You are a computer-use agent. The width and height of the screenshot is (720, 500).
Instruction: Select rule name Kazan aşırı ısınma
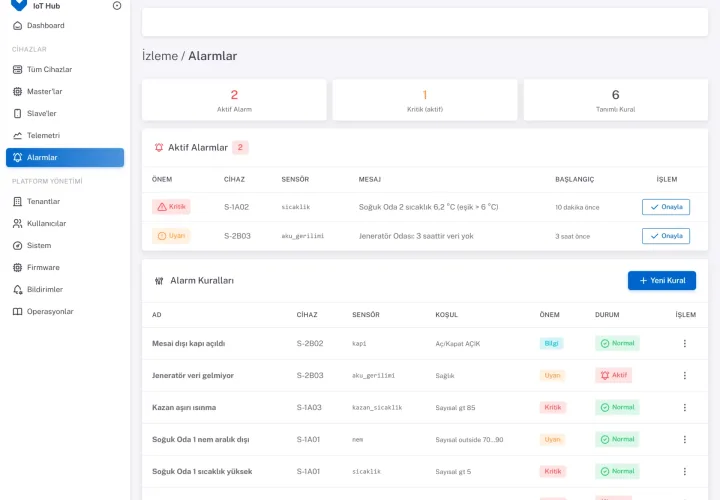[184, 407]
